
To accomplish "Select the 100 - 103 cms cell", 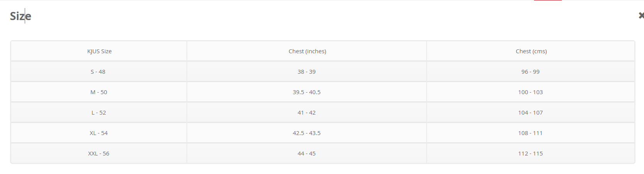I will tap(530, 92).
